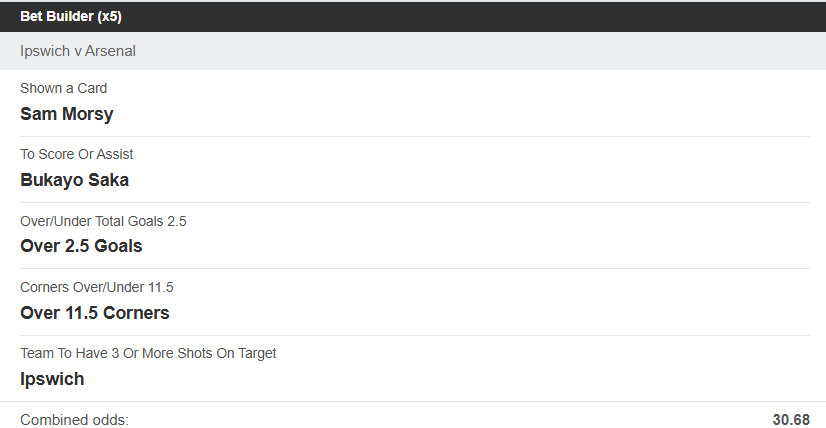Click Arsenal in the fixture title

(x=110, y=51)
